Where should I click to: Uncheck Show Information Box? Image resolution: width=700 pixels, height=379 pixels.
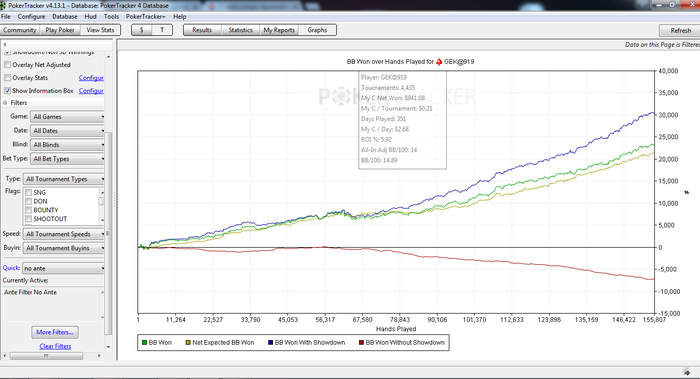[8, 91]
